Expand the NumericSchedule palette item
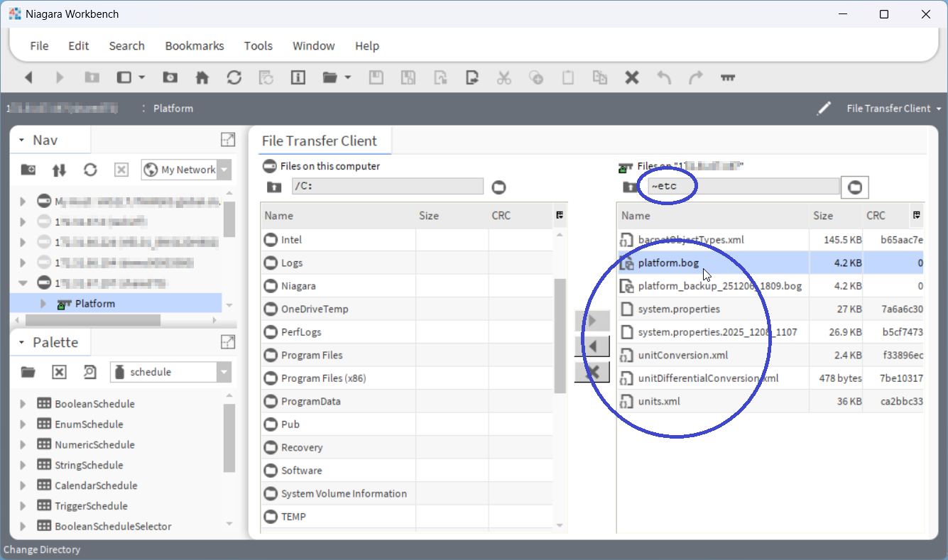The height and width of the screenshot is (560, 948). tap(23, 445)
